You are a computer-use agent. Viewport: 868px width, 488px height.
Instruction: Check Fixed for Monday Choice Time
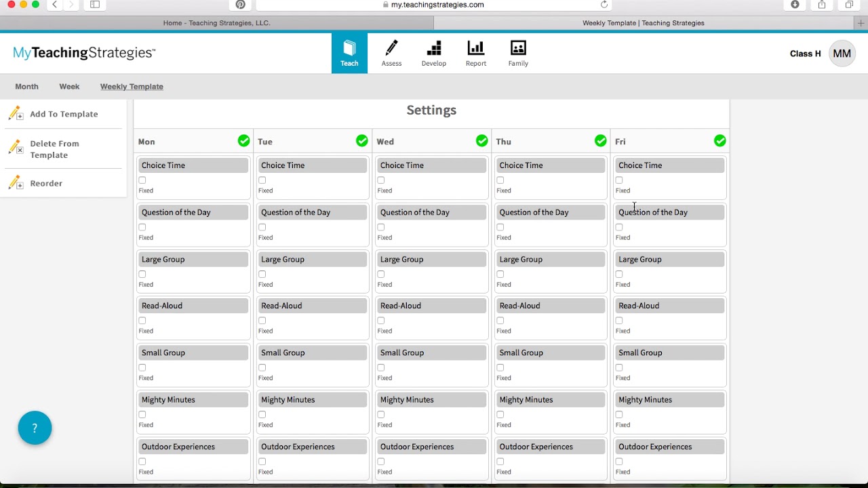point(142,180)
